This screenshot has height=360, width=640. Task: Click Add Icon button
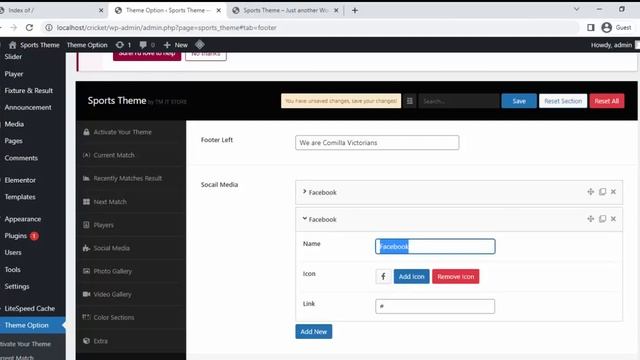411,276
